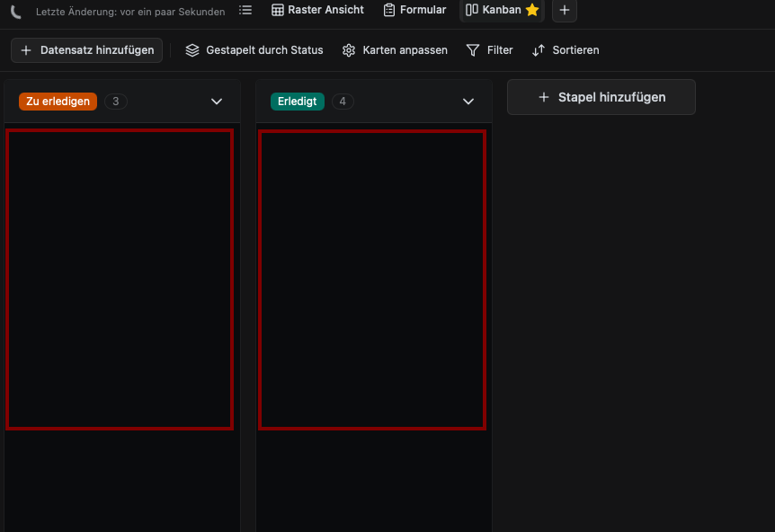Collapse the Zu erledigen stack chevron
This screenshot has width=775, height=532.
tap(217, 102)
